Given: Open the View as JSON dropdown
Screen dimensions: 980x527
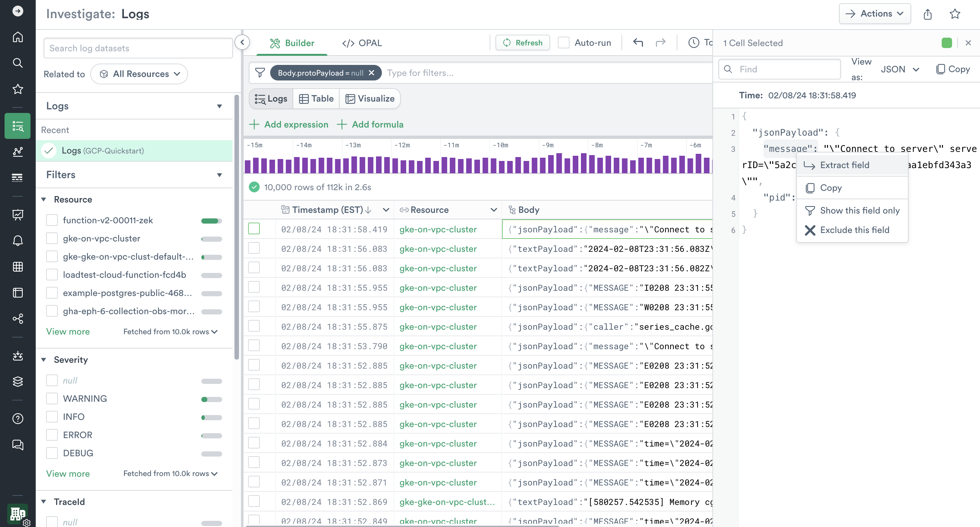Looking at the screenshot, I should point(900,69).
